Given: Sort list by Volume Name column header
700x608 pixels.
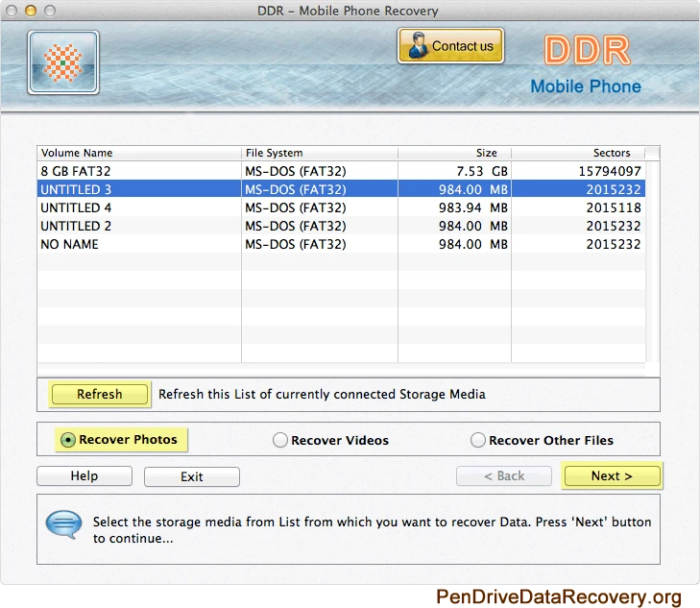Looking at the screenshot, I should coord(138,153).
